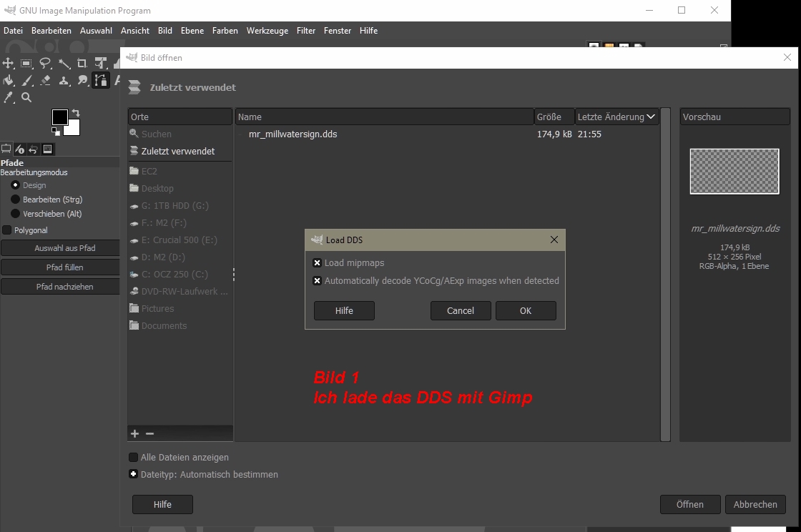Open the Farben menu

tap(225, 31)
